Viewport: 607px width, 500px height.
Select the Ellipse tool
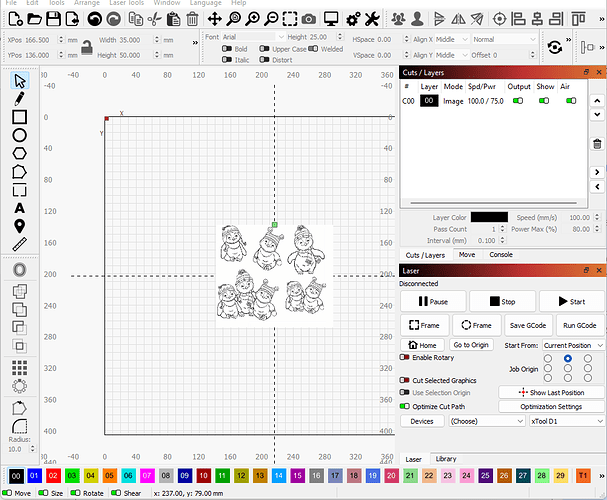pyautogui.click(x=19, y=135)
